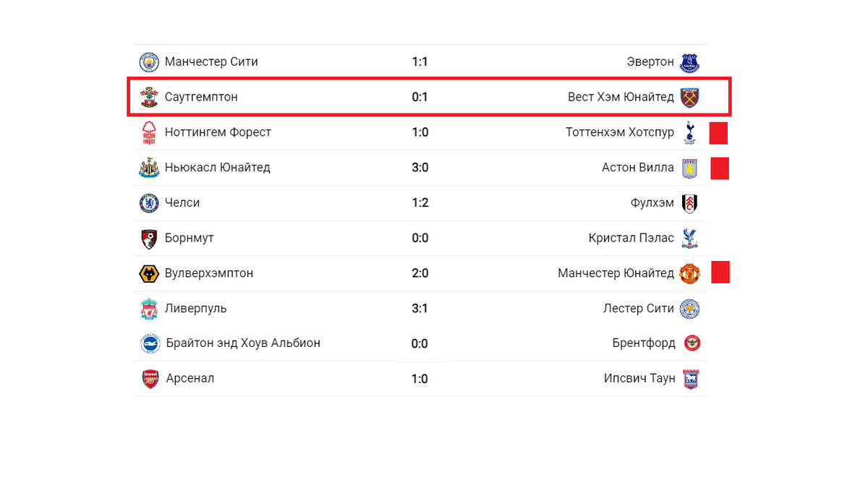This screenshot has width=868, height=488.
Task: Select the 3:1 score for Ливерпуль match
Action: pyautogui.click(x=420, y=309)
